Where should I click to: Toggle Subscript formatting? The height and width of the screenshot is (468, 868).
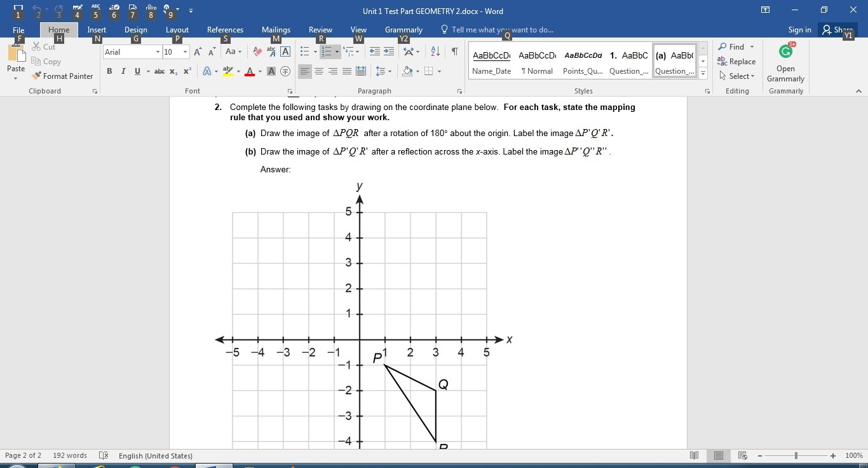coord(173,71)
